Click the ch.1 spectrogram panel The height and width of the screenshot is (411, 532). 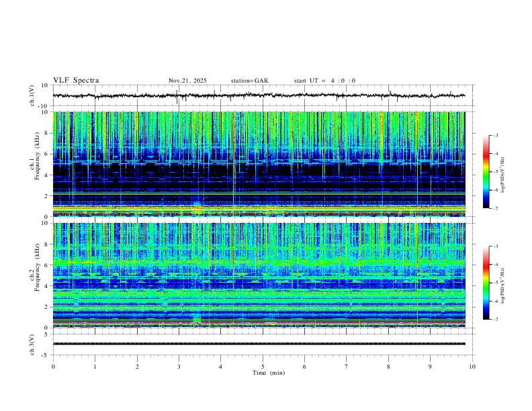tap(259, 164)
